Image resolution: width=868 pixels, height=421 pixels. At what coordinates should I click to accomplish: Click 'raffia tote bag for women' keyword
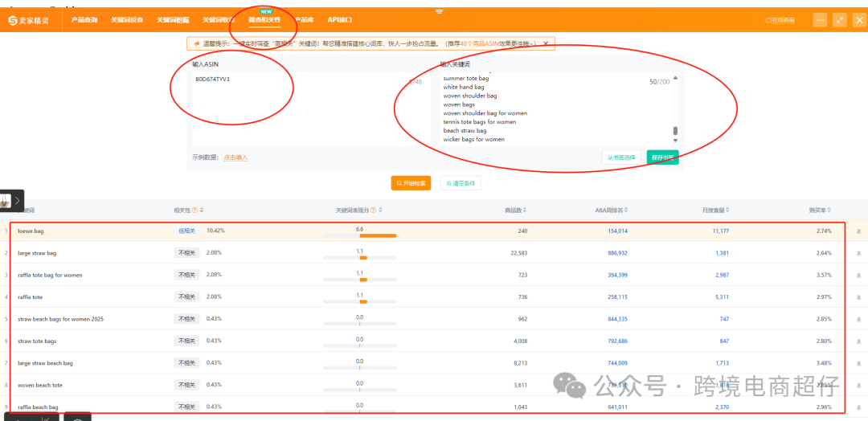pos(51,275)
